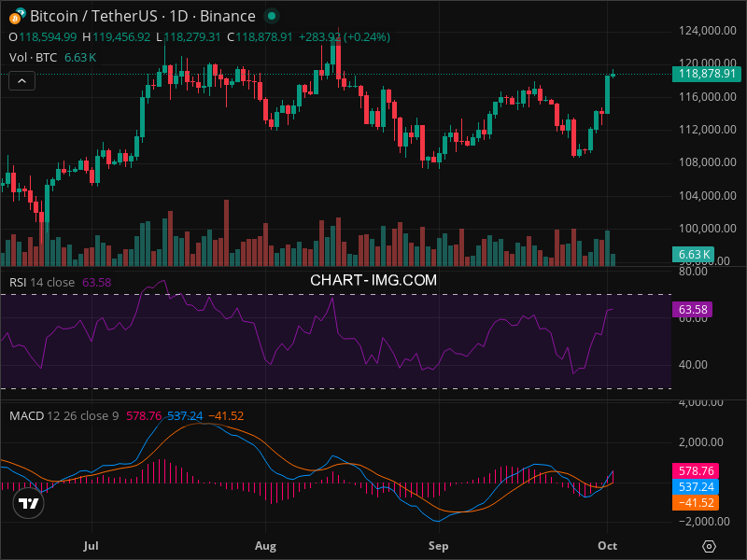Select the RSI 14 close indicator legend
Image resolution: width=747 pixels, height=560 pixels.
[x=42, y=282]
